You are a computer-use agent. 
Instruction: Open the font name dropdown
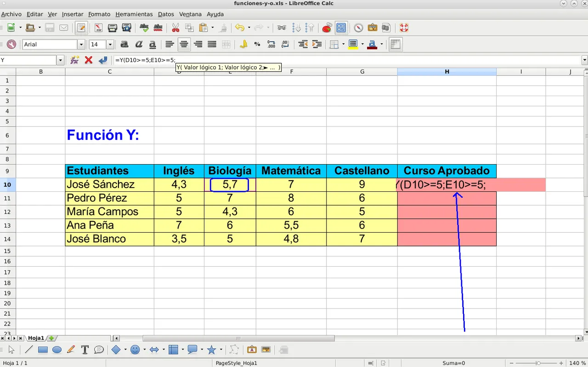pos(81,44)
